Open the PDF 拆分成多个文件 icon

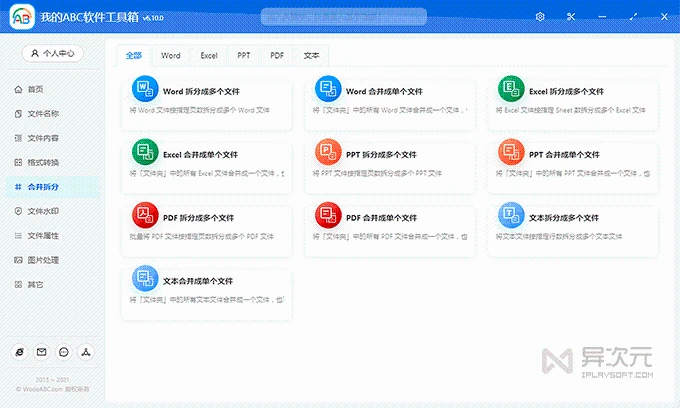[145, 215]
